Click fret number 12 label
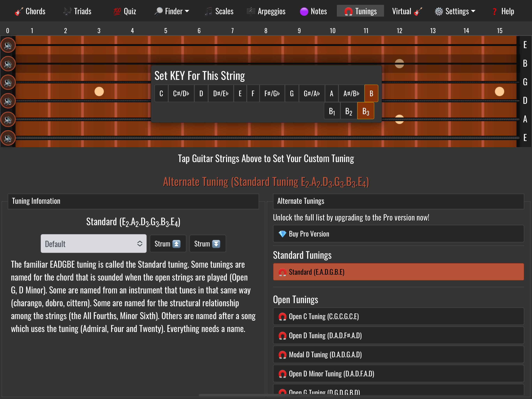 [399, 31]
